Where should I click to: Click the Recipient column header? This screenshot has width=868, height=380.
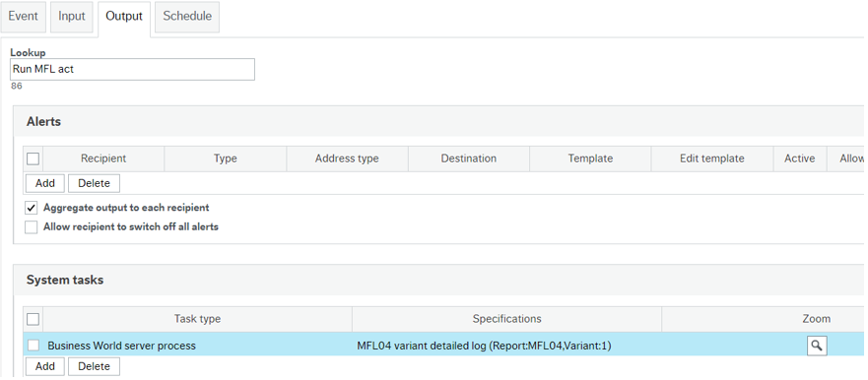click(x=103, y=158)
